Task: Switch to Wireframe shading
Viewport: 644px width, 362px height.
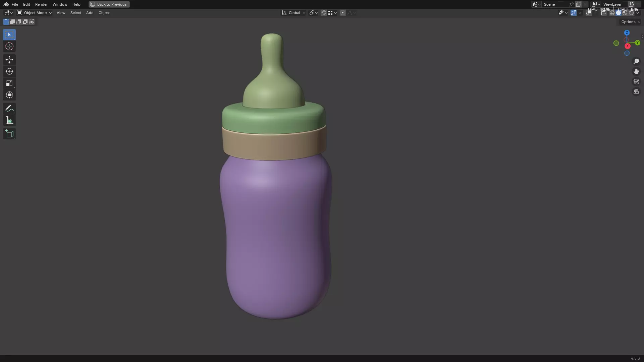Action: click(x=612, y=13)
